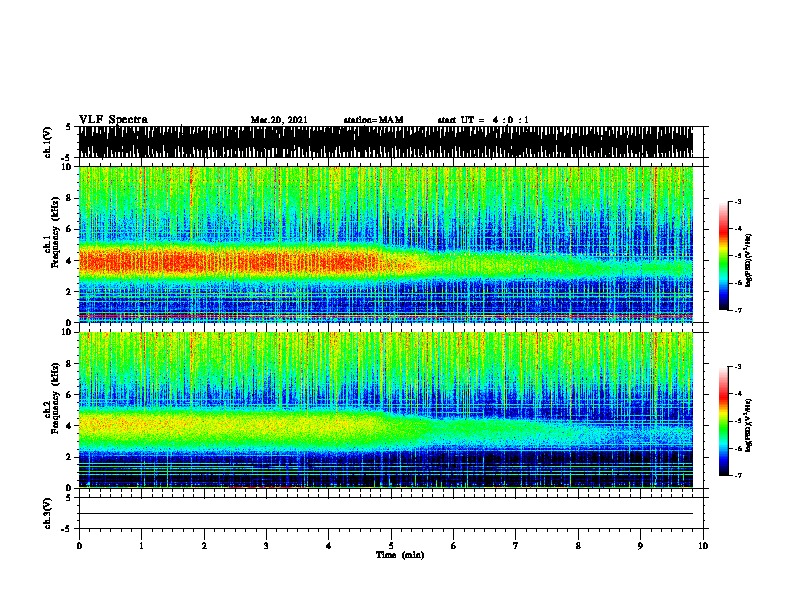The height and width of the screenshot is (612, 792).
Task: Click the "VLF Spectra" plot title
Action: (x=113, y=120)
